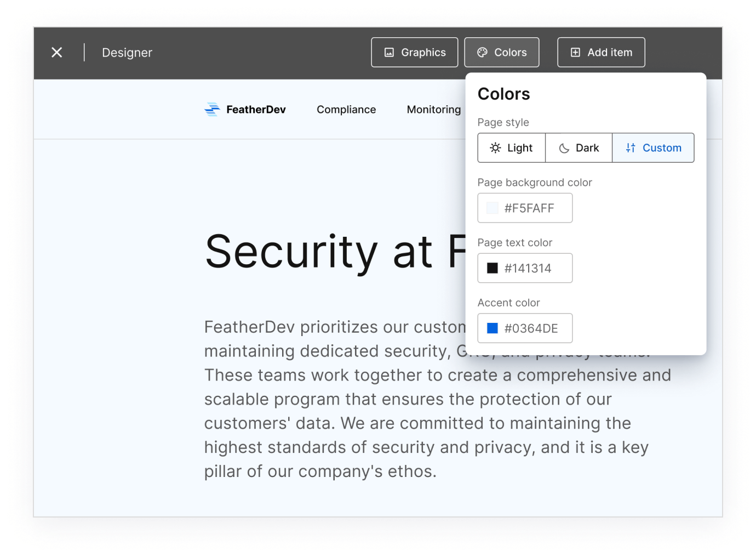Click the moon icon for Dark style

pyautogui.click(x=564, y=148)
